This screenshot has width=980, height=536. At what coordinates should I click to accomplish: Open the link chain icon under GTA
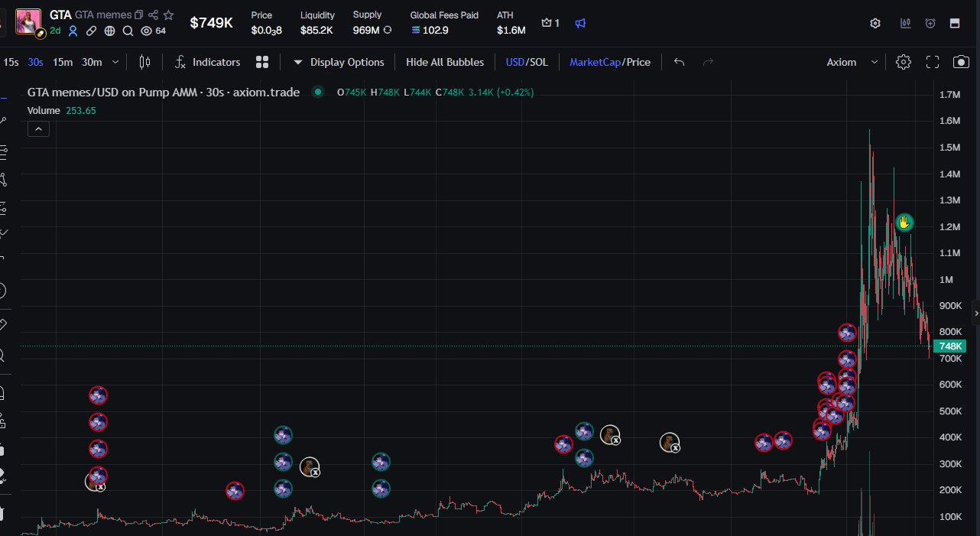pos(91,31)
